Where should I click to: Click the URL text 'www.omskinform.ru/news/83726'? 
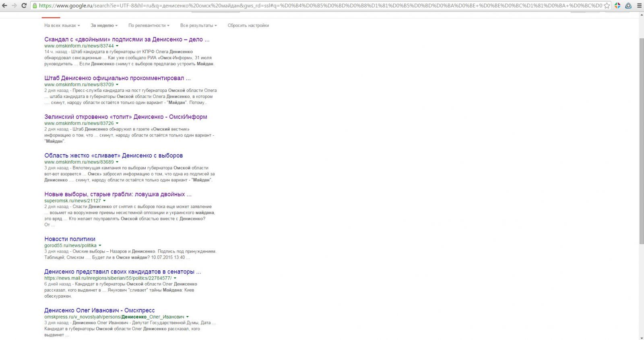[79, 123]
